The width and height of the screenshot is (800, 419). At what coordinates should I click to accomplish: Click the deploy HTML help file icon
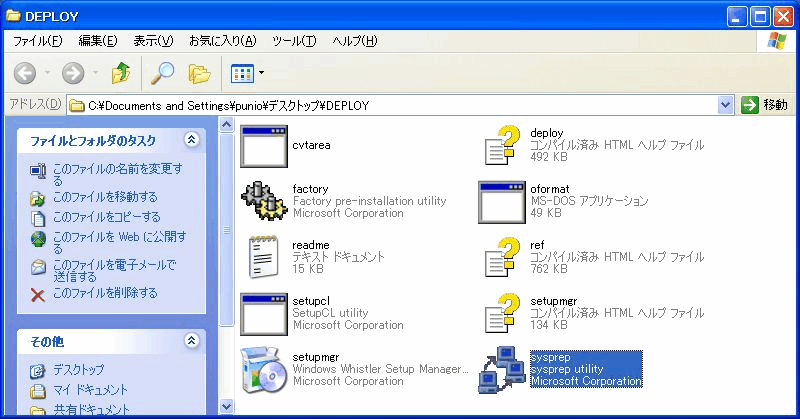coord(502,146)
